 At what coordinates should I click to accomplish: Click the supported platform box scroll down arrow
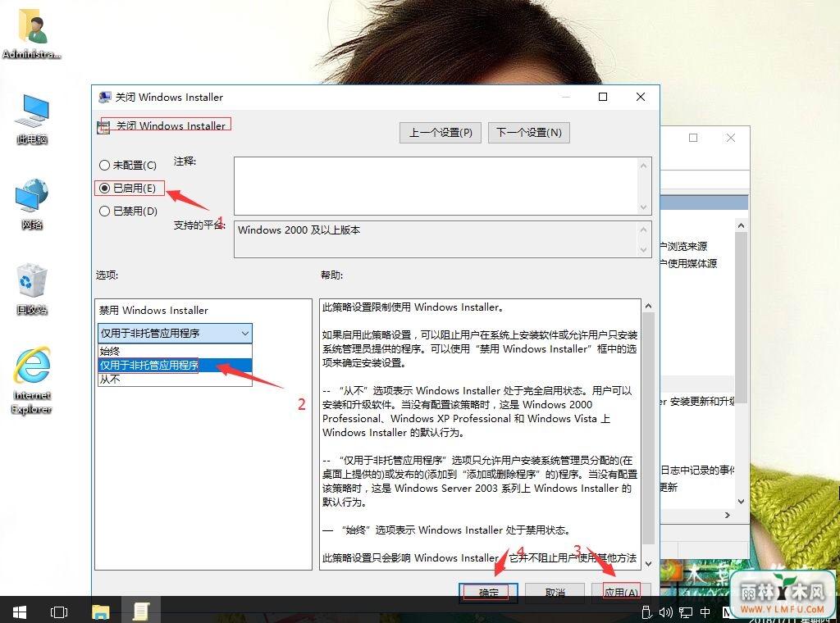coord(643,249)
